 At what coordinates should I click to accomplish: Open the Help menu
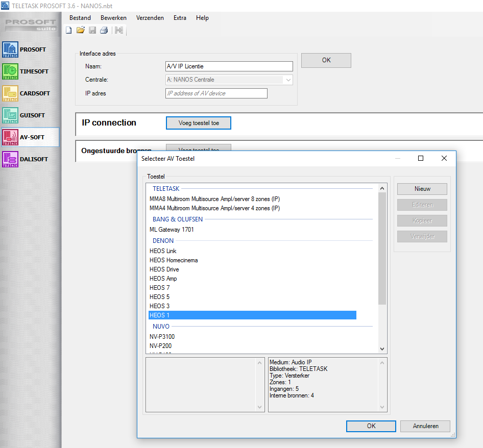click(x=202, y=18)
